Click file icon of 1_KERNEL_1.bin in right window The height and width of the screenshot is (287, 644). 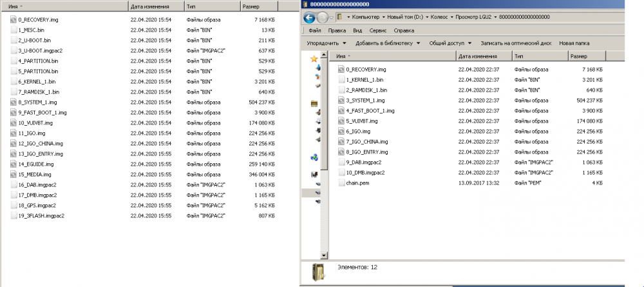pos(341,80)
